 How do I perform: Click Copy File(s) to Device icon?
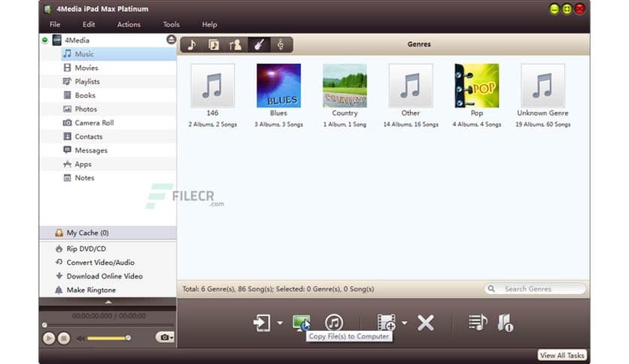point(262,323)
